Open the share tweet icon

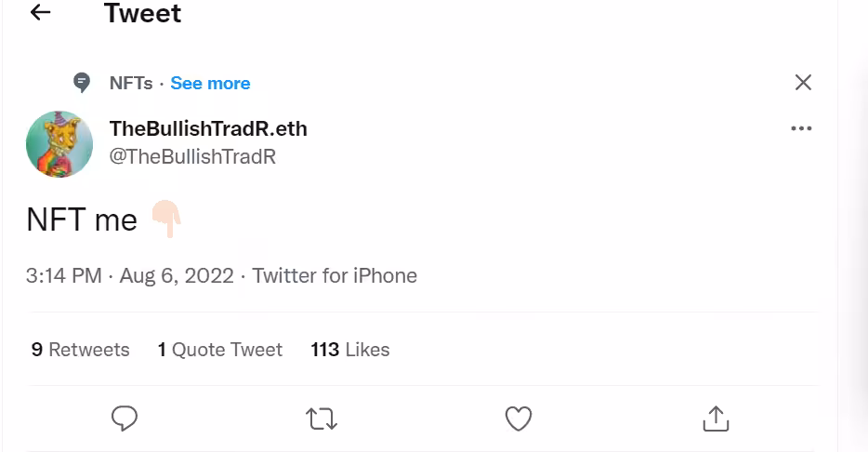pyautogui.click(x=716, y=419)
